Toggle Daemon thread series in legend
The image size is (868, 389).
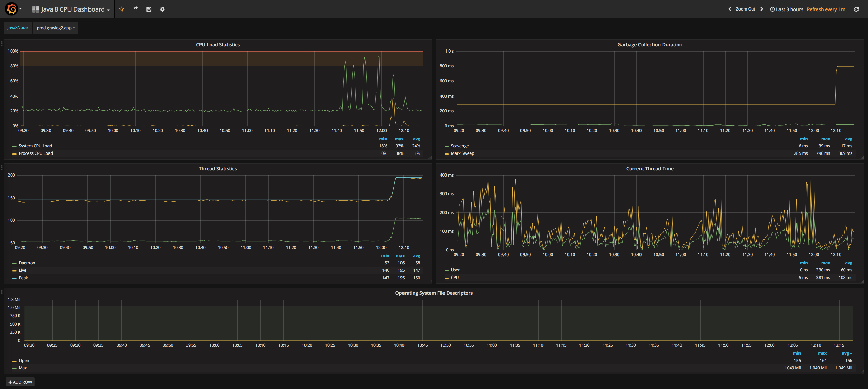tap(27, 263)
